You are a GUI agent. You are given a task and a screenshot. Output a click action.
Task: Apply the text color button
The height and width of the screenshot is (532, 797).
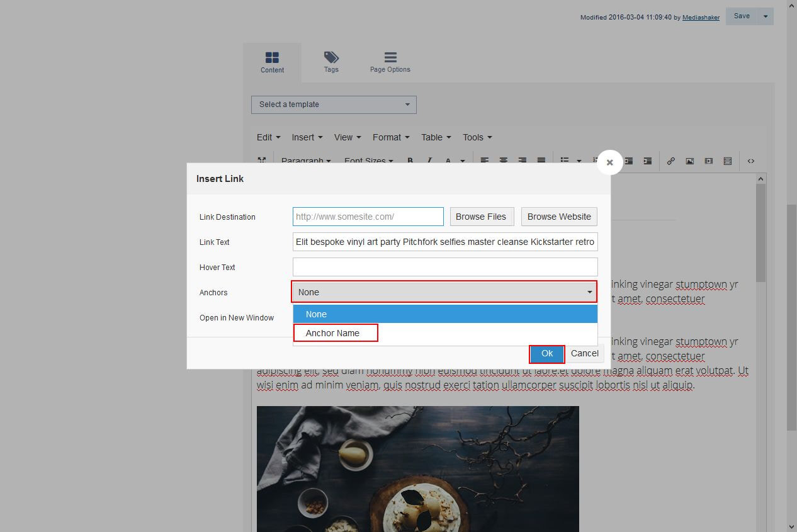(448, 161)
